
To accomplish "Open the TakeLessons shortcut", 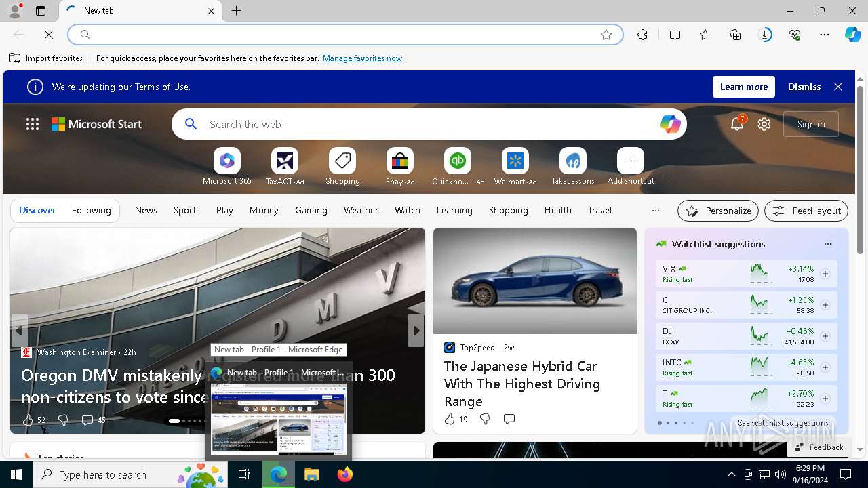I will coord(573,167).
